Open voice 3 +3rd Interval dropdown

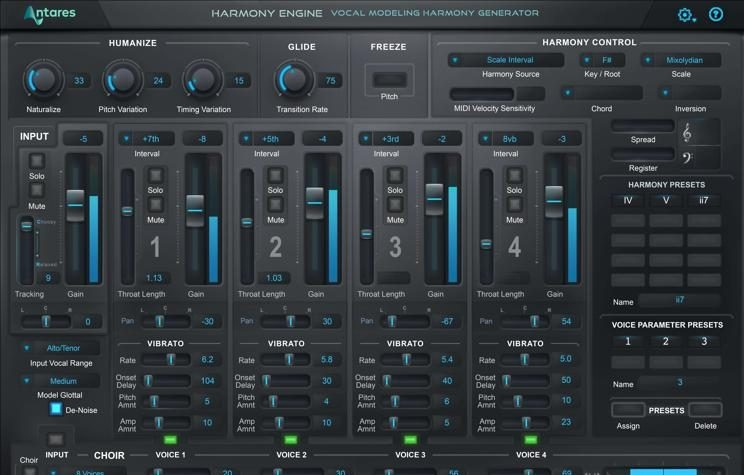(x=386, y=139)
